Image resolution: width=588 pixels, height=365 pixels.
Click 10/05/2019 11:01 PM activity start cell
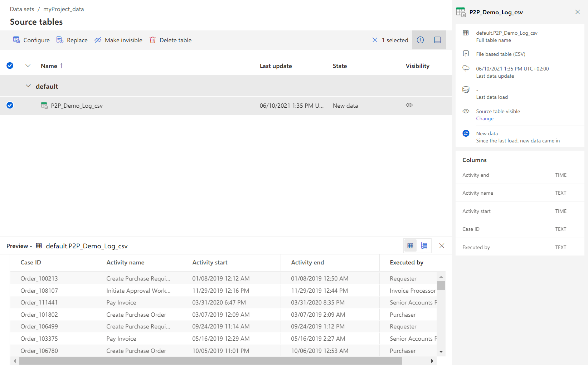[220, 351]
